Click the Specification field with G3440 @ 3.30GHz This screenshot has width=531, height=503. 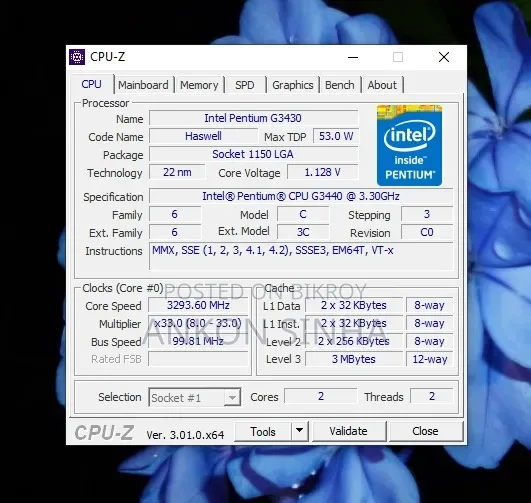(301, 196)
